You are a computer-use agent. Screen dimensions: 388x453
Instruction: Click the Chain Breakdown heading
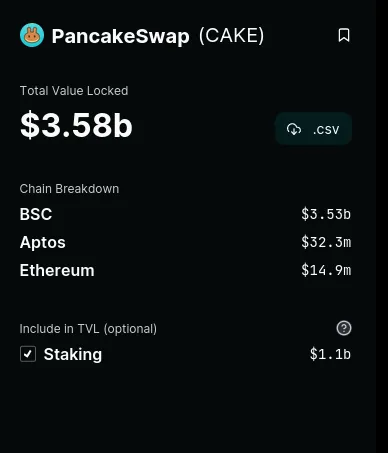tap(69, 189)
